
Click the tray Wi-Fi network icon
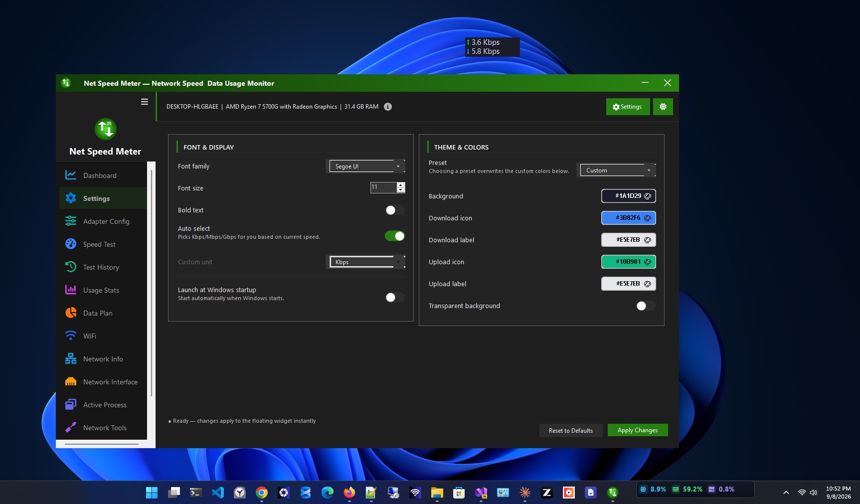pyautogui.click(x=802, y=493)
